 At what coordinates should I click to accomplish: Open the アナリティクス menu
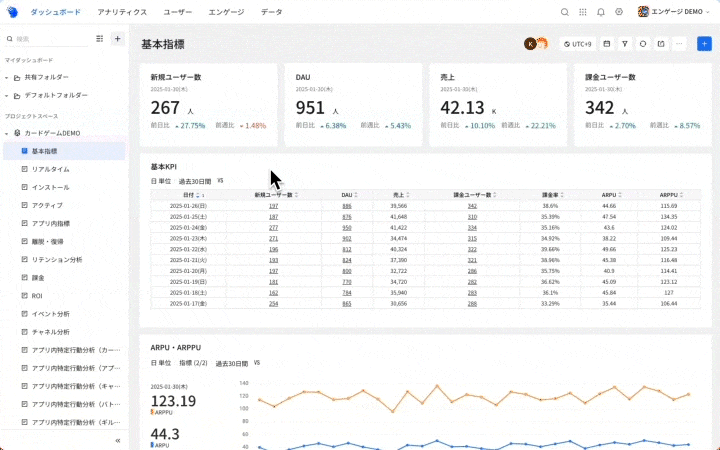point(122,12)
